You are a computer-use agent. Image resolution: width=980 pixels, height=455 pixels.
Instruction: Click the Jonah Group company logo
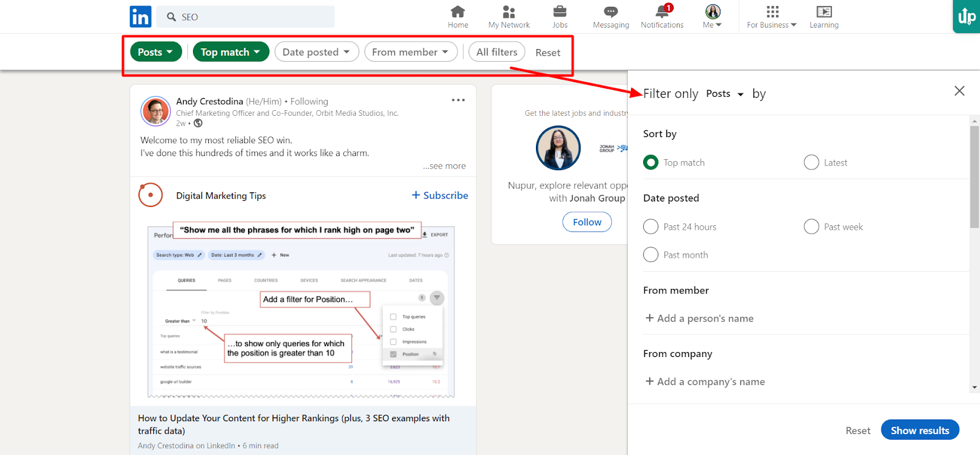pos(613,148)
